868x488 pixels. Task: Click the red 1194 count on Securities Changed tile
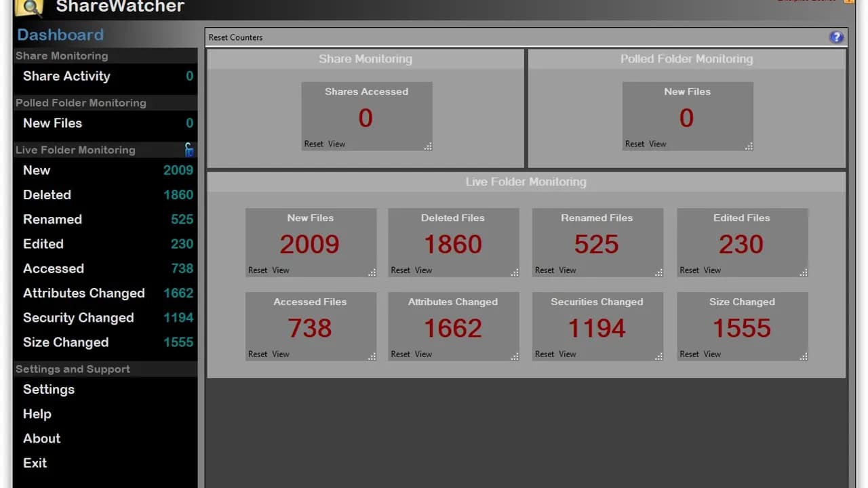[x=597, y=328]
